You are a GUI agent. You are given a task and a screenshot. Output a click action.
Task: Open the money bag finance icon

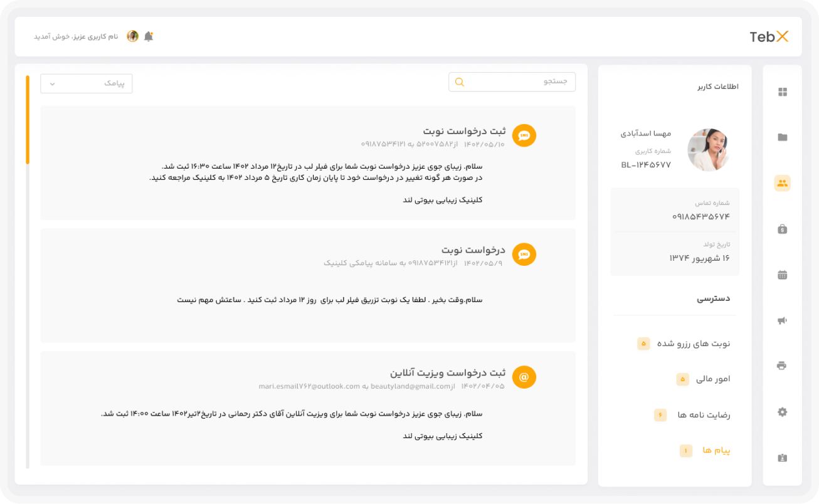pos(782,229)
